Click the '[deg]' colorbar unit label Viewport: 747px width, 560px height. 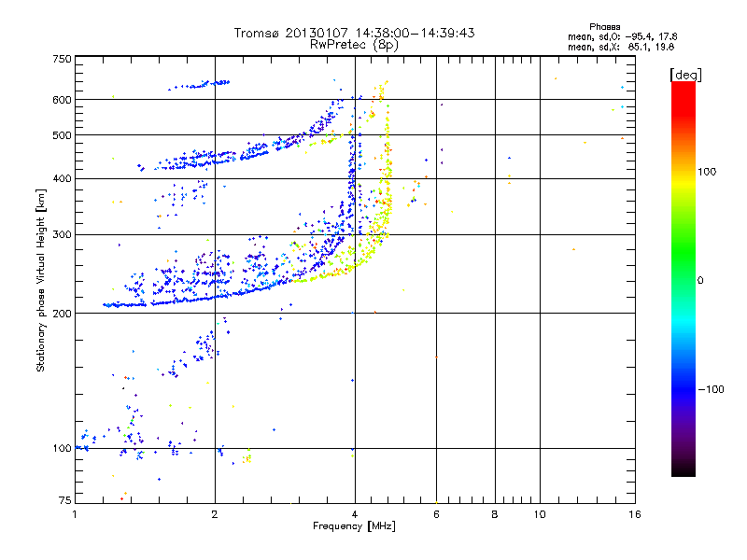685,75
